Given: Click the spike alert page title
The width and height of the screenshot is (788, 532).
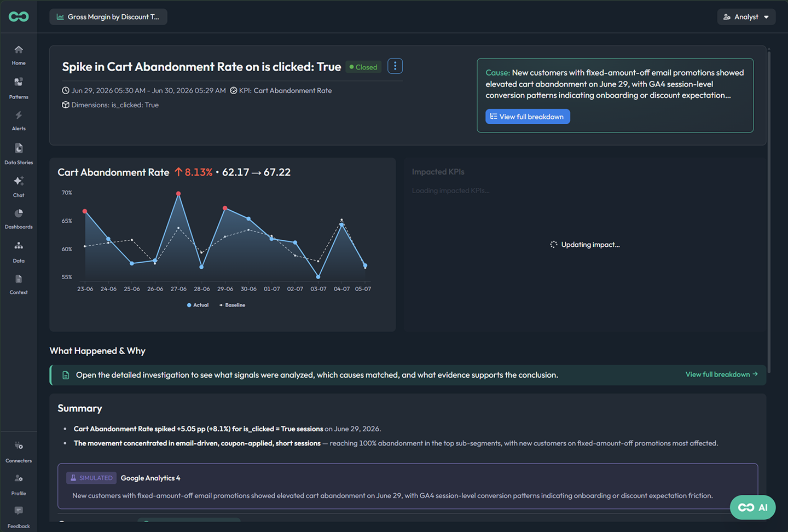Looking at the screenshot, I should pyautogui.click(x=201, y=67).
